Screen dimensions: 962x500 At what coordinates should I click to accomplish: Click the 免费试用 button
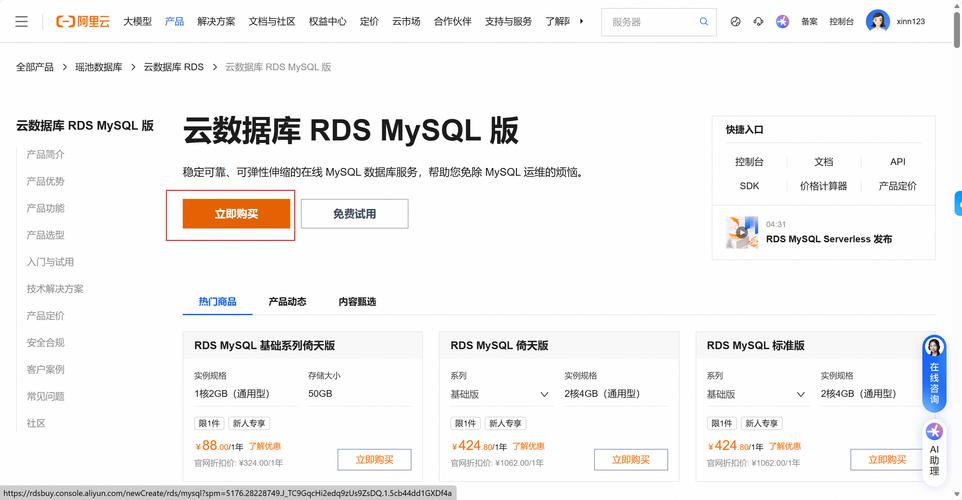[355, 213]
